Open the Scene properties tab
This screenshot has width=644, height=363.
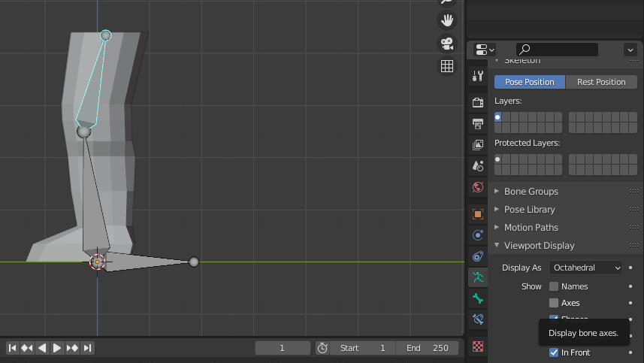(x=478, y=166)
